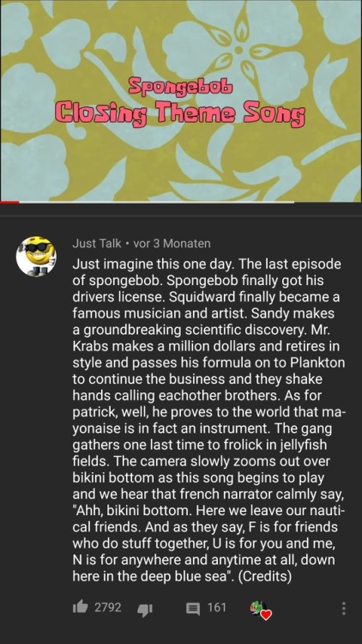This screenshot has height=644, width=362.
Task: Open the Just Talk channel name
Action: point(96,244)
